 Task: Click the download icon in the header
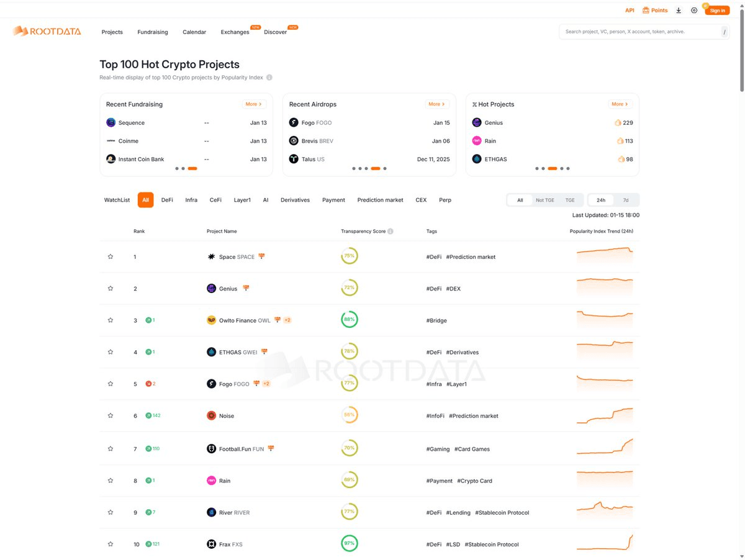click(x=679, y=10)
